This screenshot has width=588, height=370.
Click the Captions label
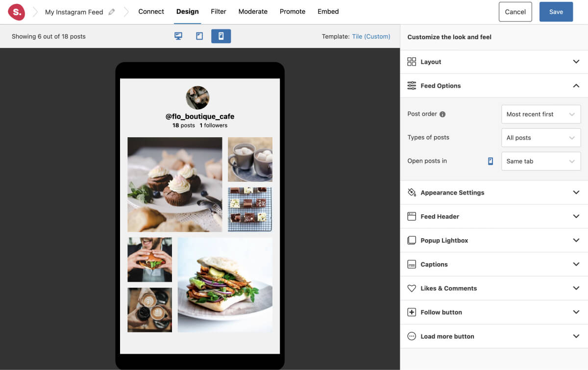434,265
